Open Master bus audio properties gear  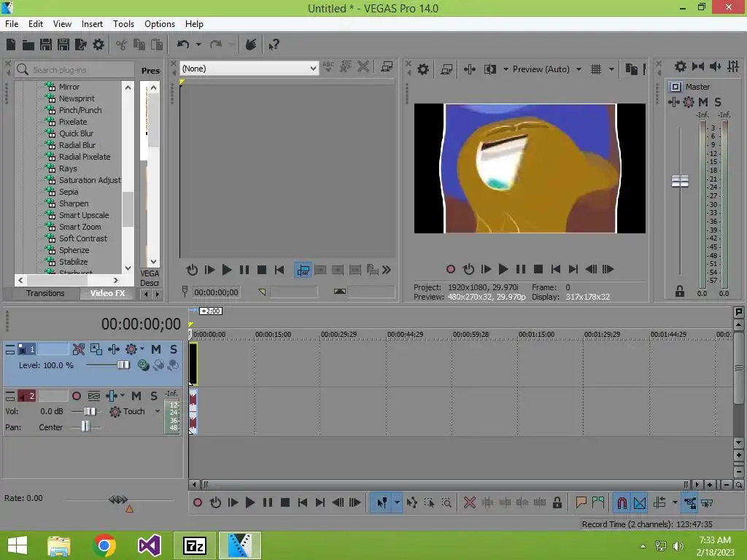click(681, 66)
